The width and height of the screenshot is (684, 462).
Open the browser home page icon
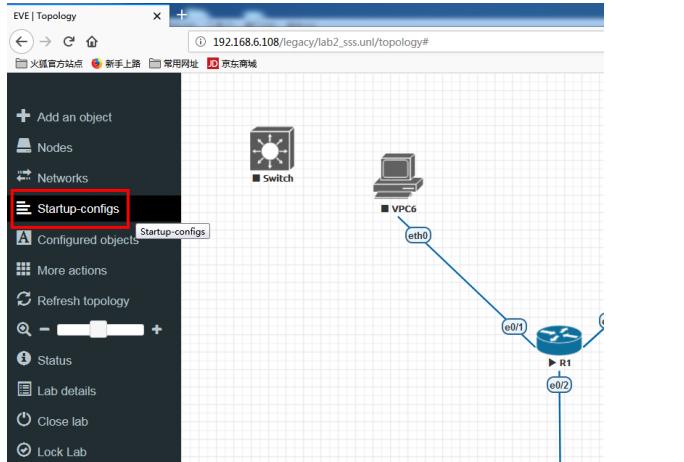(x=92, y=42)
